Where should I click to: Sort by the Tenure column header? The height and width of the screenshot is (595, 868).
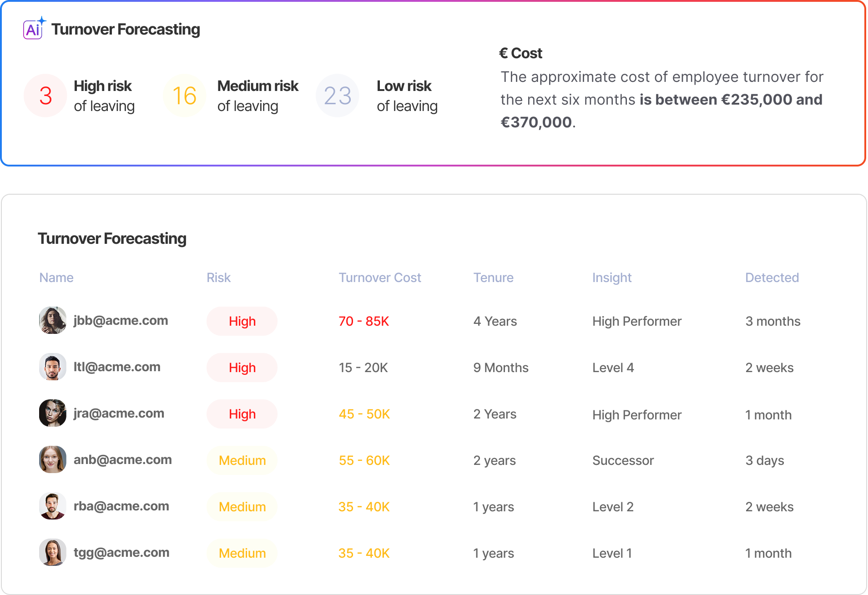coord(493,277)
